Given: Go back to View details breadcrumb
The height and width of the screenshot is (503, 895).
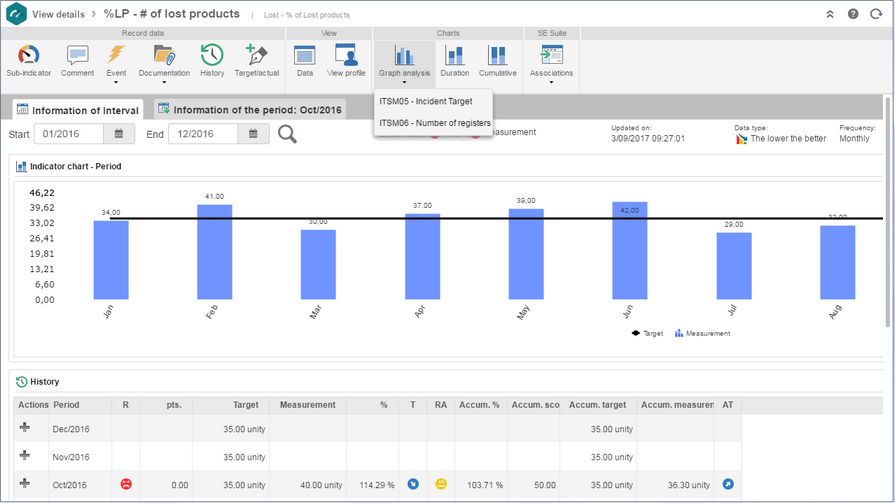Looking at the screenshot, I should [58, 14].
